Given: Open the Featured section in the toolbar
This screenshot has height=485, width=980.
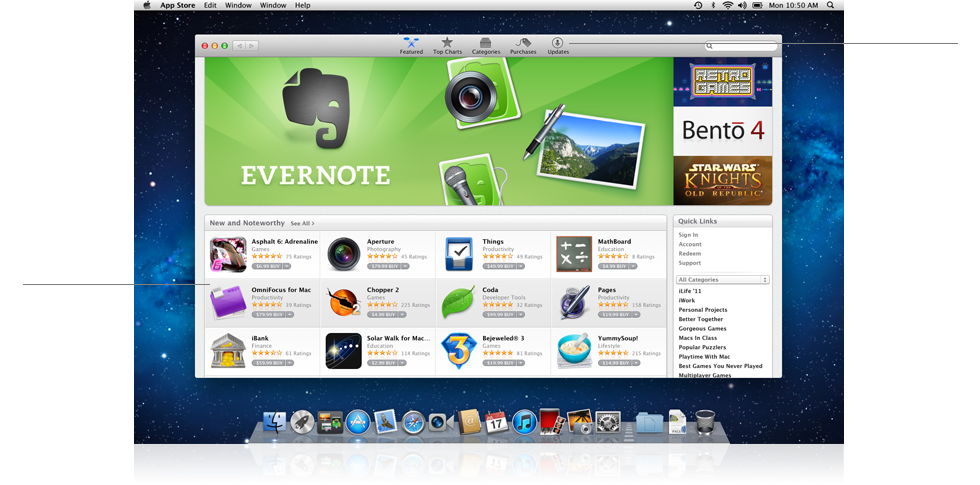Looking at the screenshot, I should coord(411,46).
